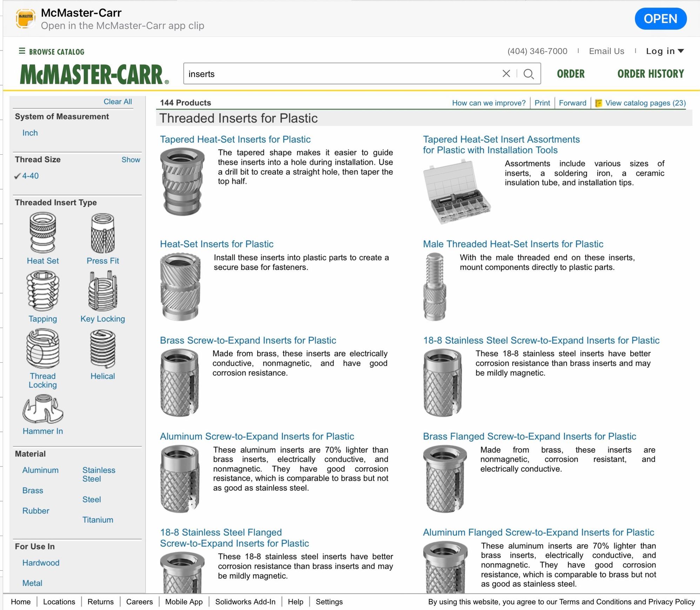The height and width of the screenshot is (610, 700).
Task: Select the Heat Set insert type icon
Action: click(x=42, y=233)
